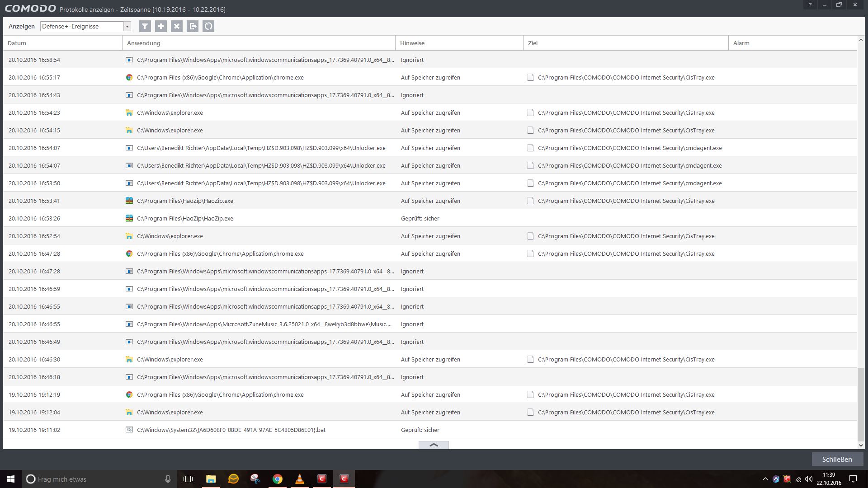This screenshot has width=868, height=488.
Task: Open the Defense+-Ereignisse dropdown
Action: [x=127, y=26]
